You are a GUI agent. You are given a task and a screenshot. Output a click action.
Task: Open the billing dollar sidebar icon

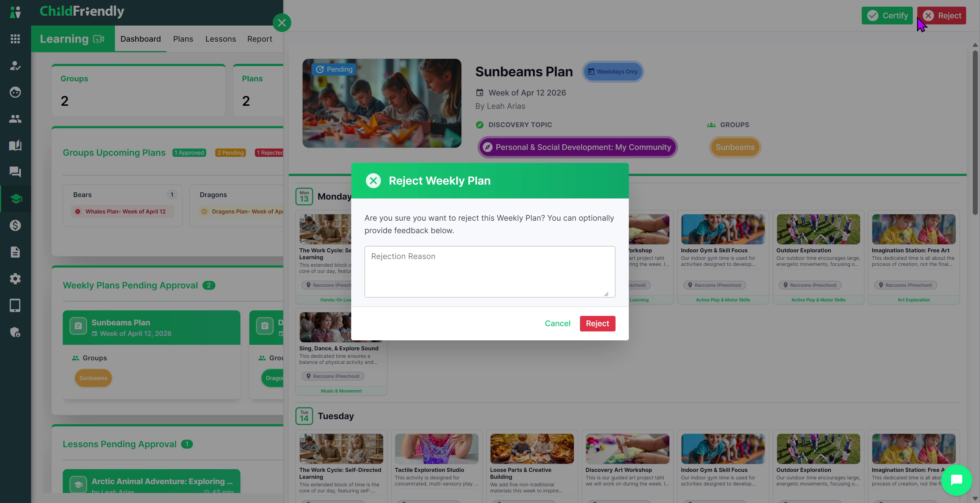[15, 225]
